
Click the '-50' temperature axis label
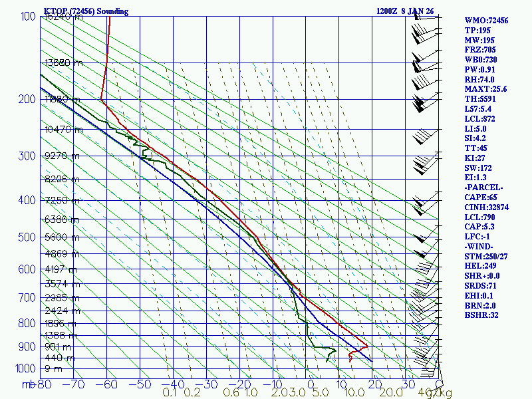click(x=140, y=384)
